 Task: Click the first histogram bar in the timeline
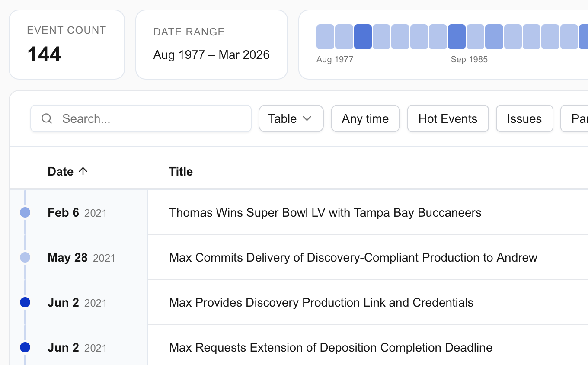point(325,37)
